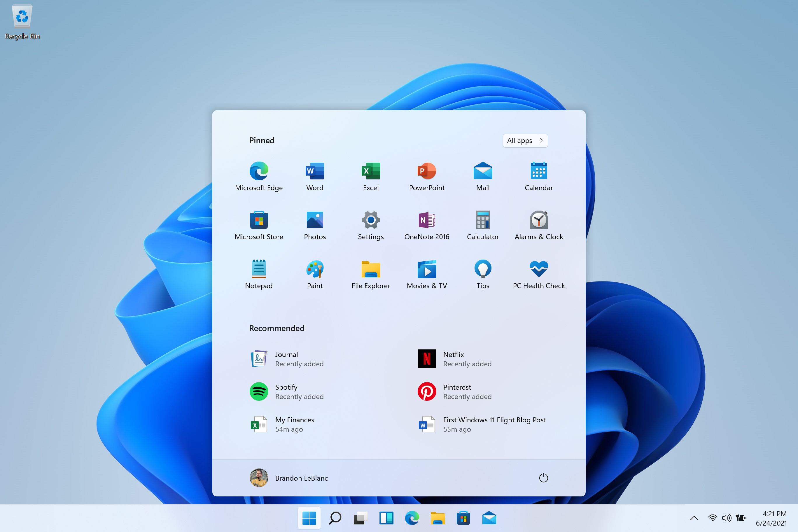Screen dimensions: 798x532
Task: Open Alarms & Clock app
Action: (x=538, y=220)
